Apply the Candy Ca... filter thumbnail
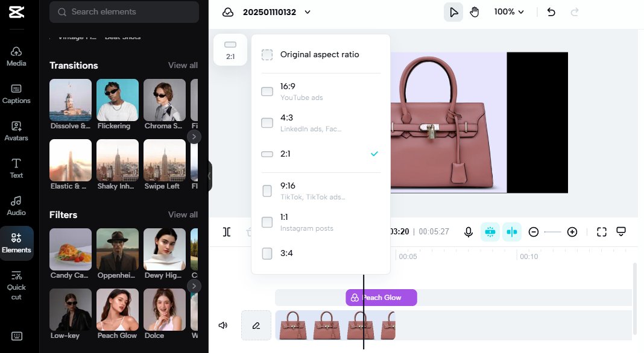 tap(70, 249)
